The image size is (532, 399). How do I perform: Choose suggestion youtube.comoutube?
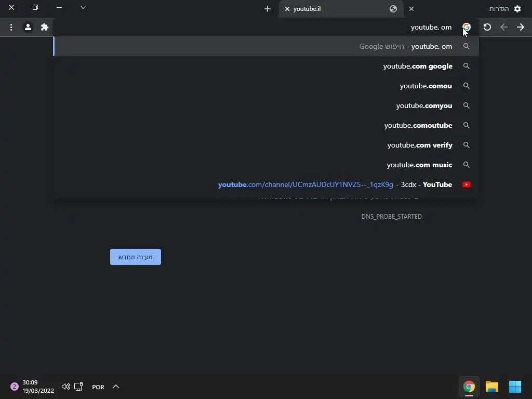(x=266, y=125)
